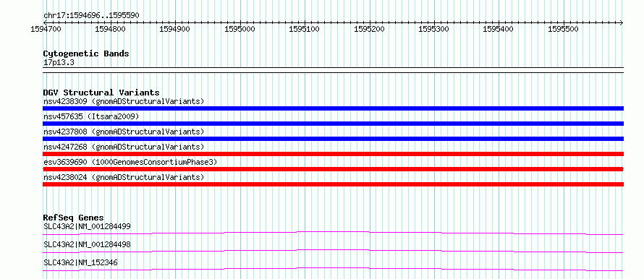The width and height of the screenshot is (644, 279).
Task: Open variant nsv457635 (Itsara2009) label
Action: tap(91, 116)
